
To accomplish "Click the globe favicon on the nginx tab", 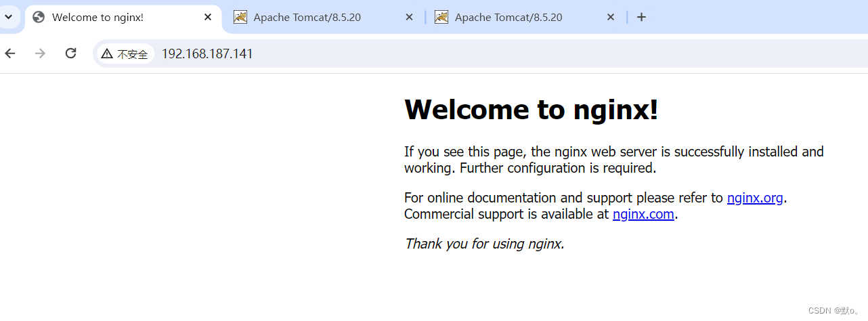I will (39, 17).
